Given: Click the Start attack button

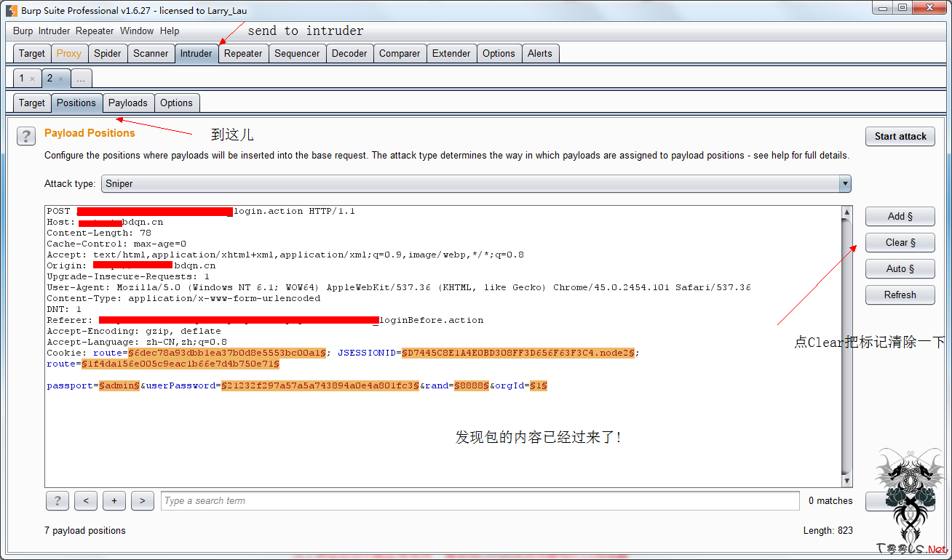Looking at the screenshot, I should click(900, 136).
